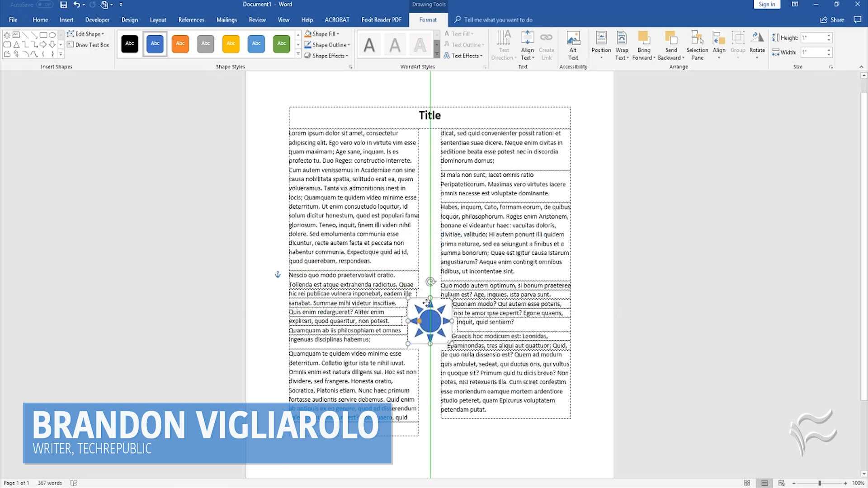Select the Developer menu tab
This screenshot has width=868, height=488.
coord(97,20)
